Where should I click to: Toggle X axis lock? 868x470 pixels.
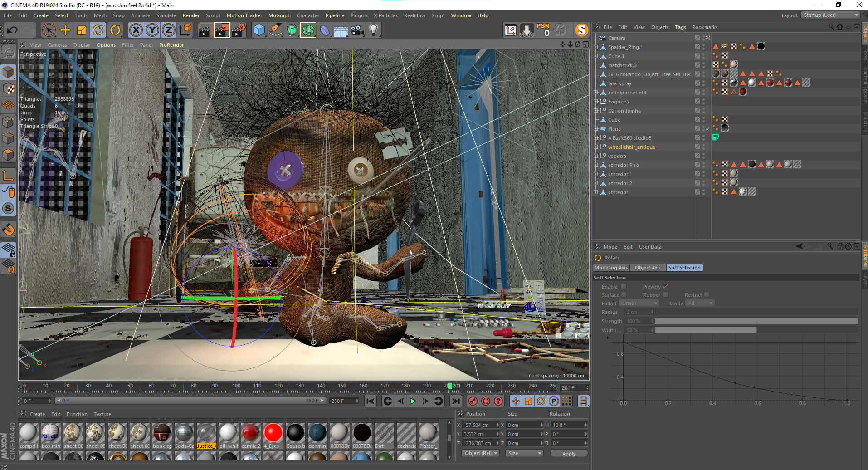pos(136,30)
